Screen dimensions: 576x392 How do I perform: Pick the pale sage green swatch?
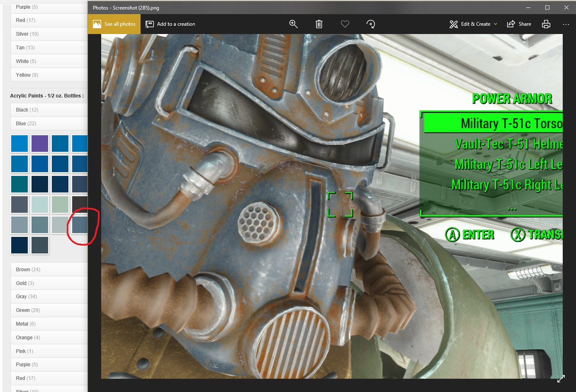60,205
